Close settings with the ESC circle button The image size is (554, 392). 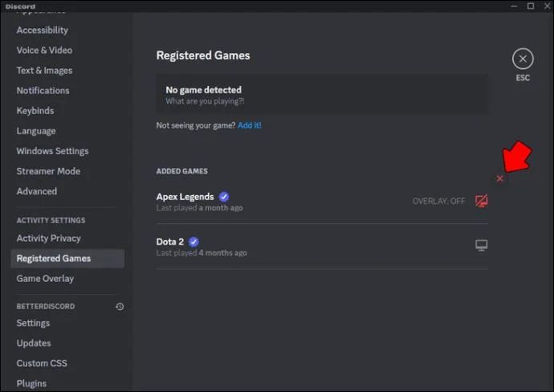click(x=523, y=59)
